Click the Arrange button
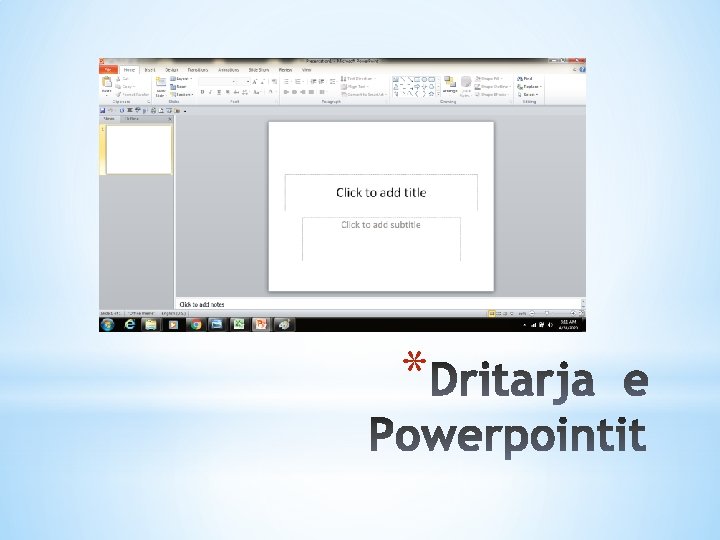The width and height of the screenshot is (720, 540). [x=450, y=85]
